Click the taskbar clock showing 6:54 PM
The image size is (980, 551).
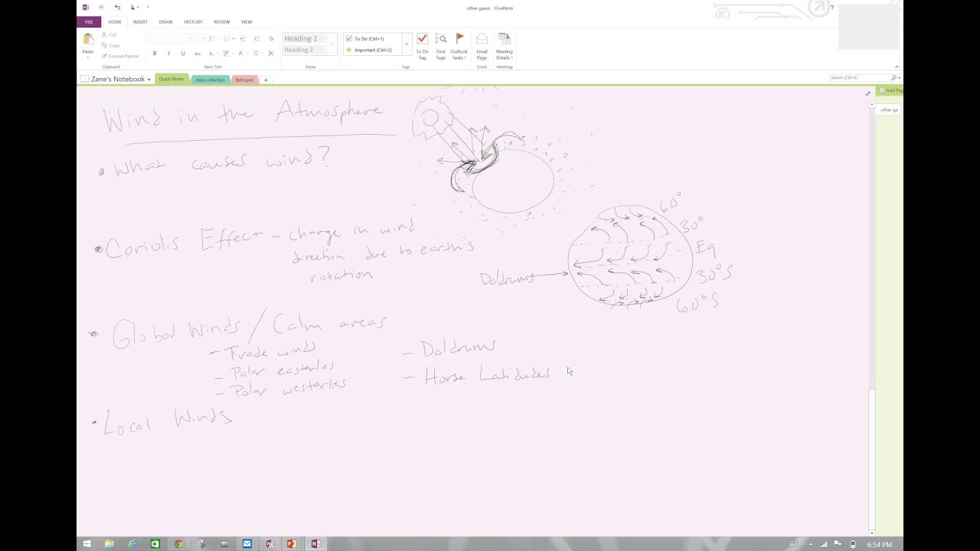pyautogui.click(x=879, y=544)
